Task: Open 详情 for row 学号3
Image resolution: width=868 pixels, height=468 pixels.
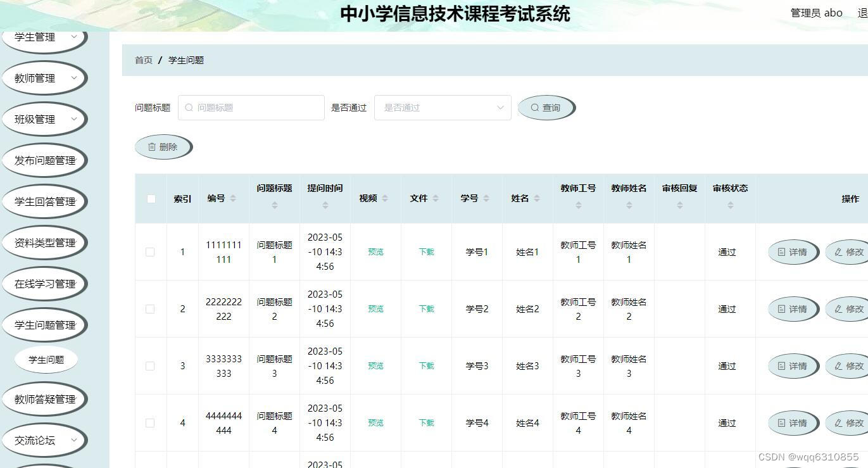Action: pos(793,366)
